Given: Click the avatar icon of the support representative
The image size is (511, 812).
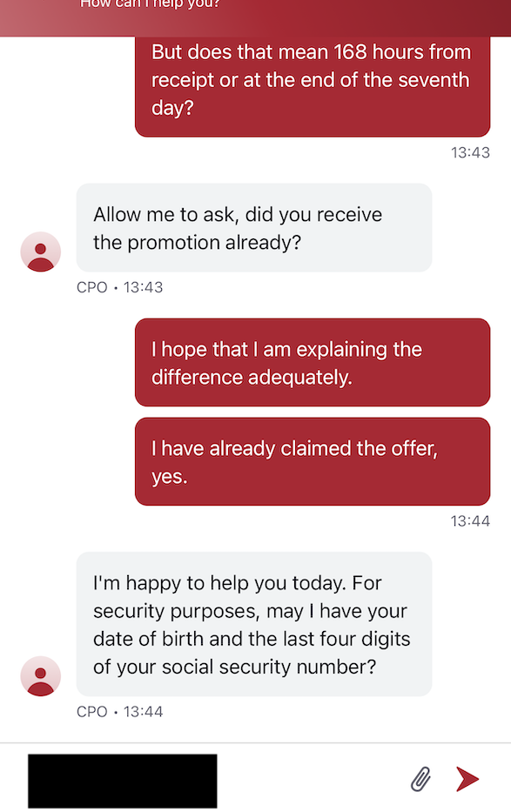Looking at the screenshot, I should [x=40, y=251].
